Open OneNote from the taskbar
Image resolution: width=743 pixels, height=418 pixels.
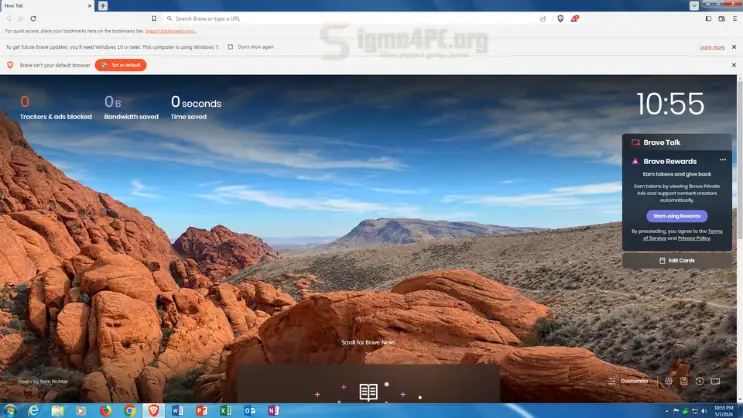point(273,410)
